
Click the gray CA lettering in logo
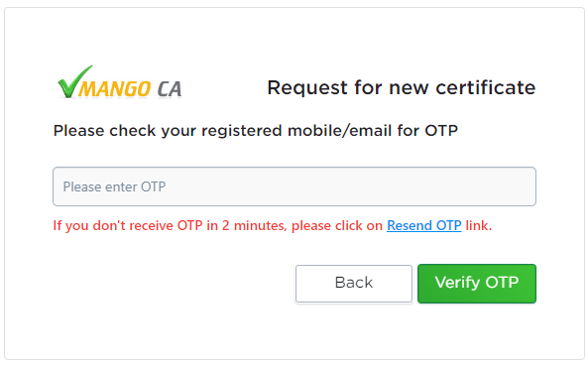170,89
